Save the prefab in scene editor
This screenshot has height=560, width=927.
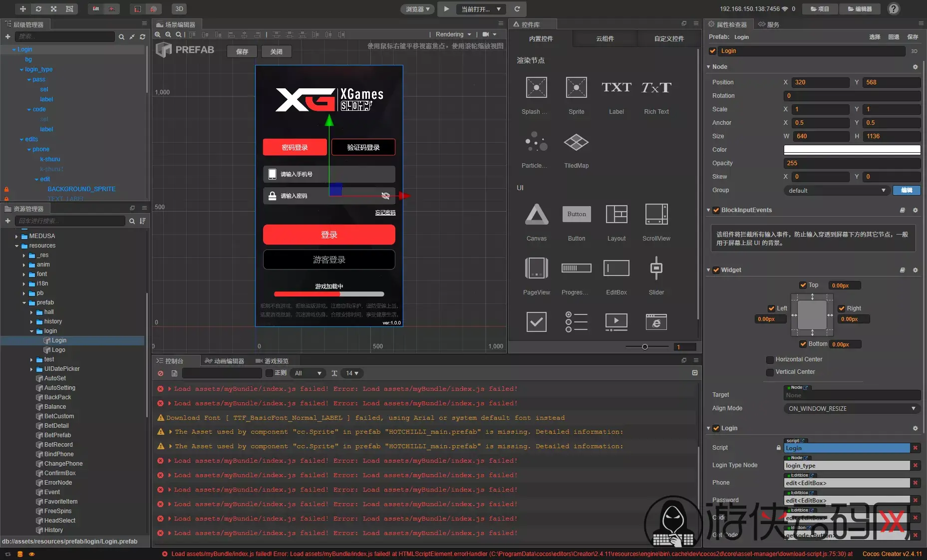242,51
